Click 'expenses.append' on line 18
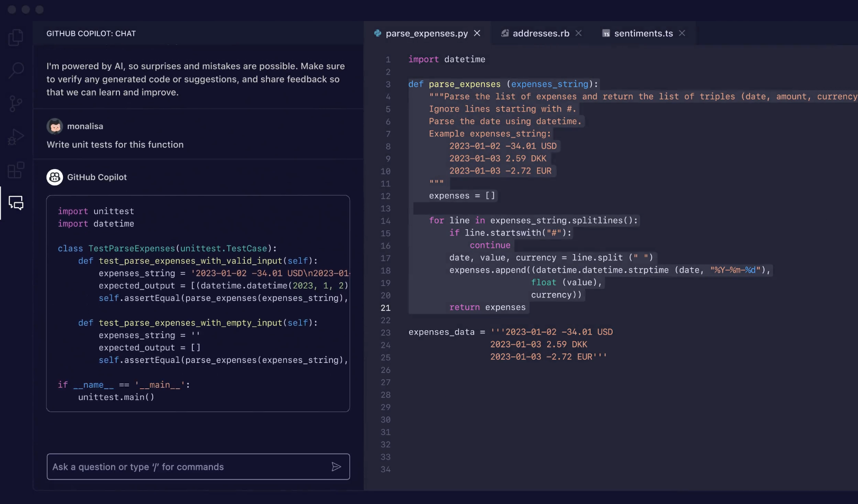Viewport: 858px width, 504px height. pos(487,270)
